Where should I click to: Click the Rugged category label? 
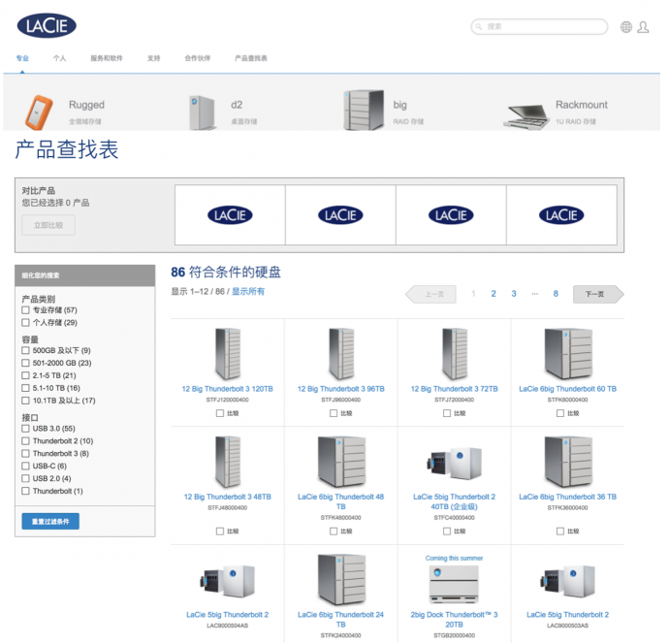point(86,105)
